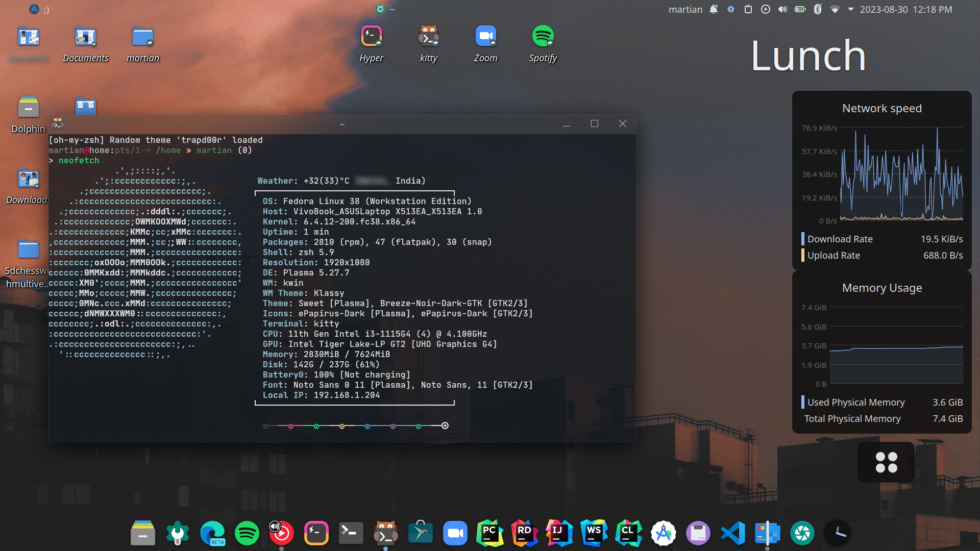Open Wi-Fi network tray icon
The height and width of the screenshot is (551, 980).
pyautogui.click(x=835, y=9)
